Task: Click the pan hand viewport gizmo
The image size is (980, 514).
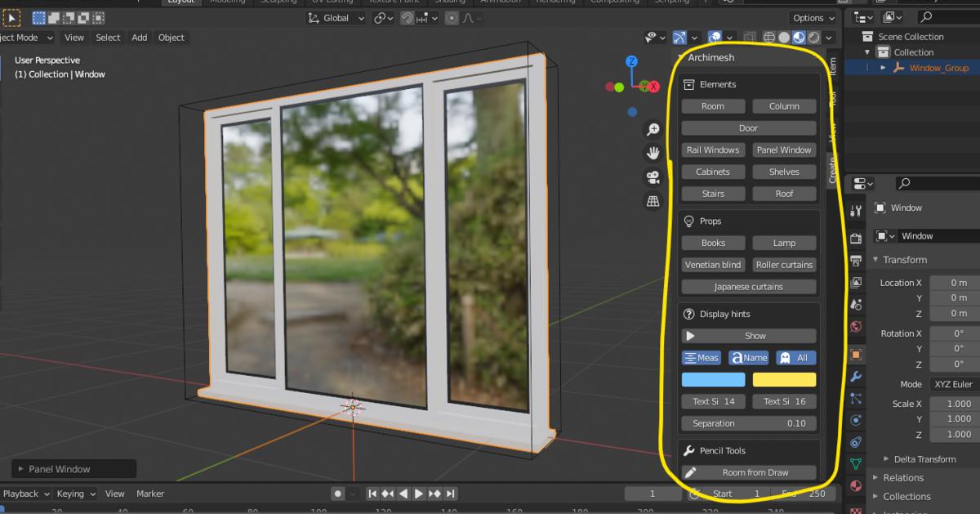Action: (653, 153)
